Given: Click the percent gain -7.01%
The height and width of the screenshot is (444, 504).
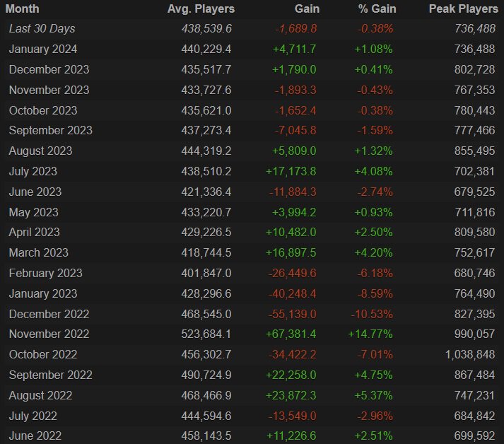Looking at the screenshot, I should tap(375, 355).
